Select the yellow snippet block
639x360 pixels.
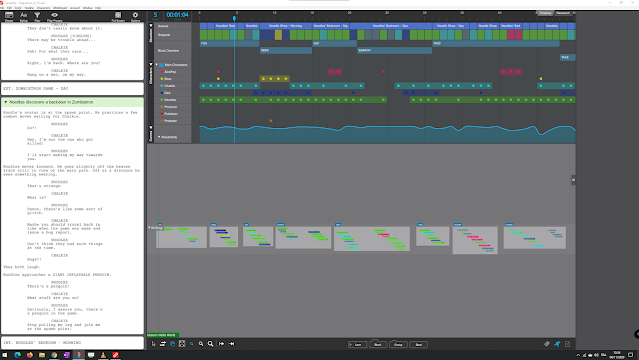click(x=278, y=35)
